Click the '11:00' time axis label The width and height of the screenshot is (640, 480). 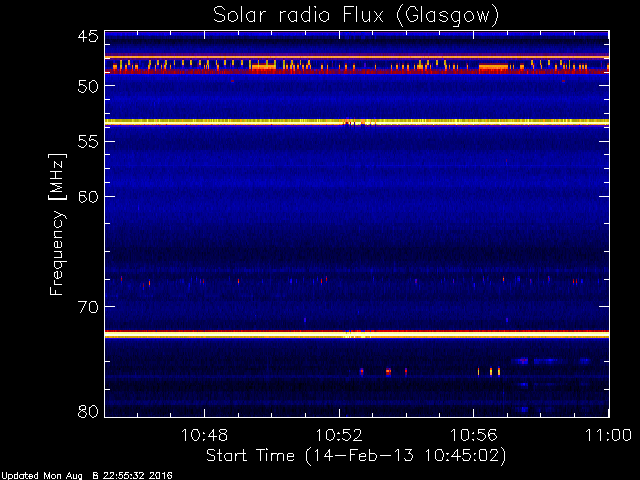click(x=609, y=435)
